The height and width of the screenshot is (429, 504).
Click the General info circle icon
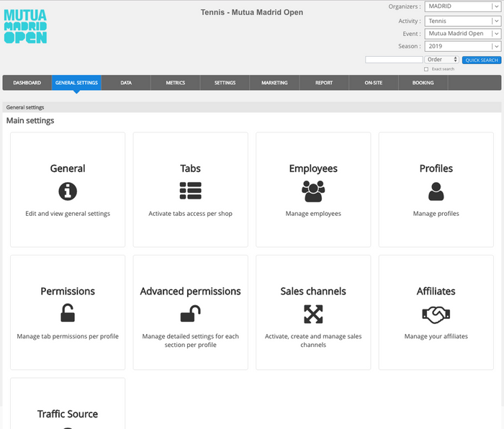click(x=68, y=191)
